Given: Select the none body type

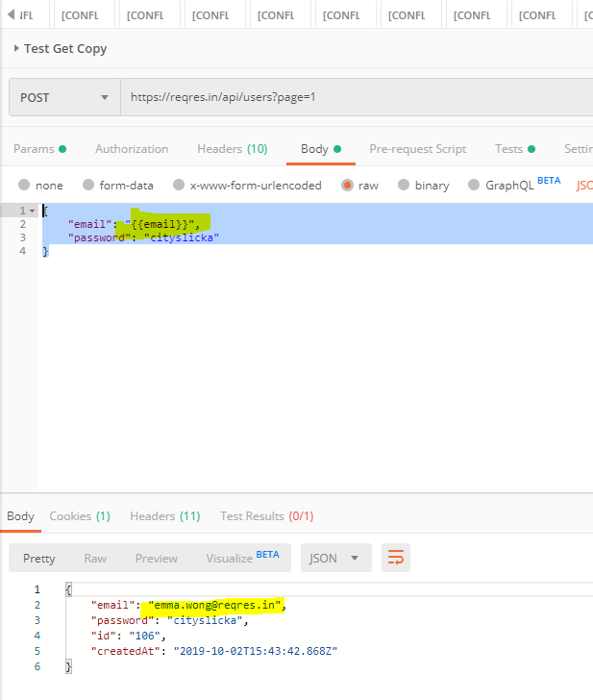Looking at the screenshot, I should coord(24,185).
